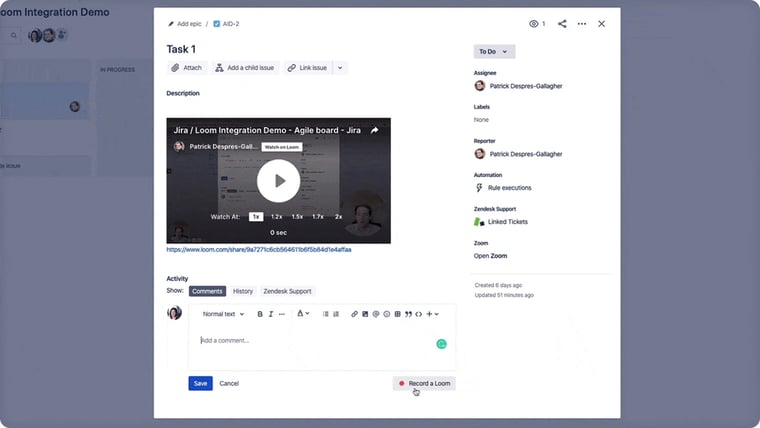This screenshot has width=760, height=428.
Task: Select 2x video playback speed
Action: [338, 216]
